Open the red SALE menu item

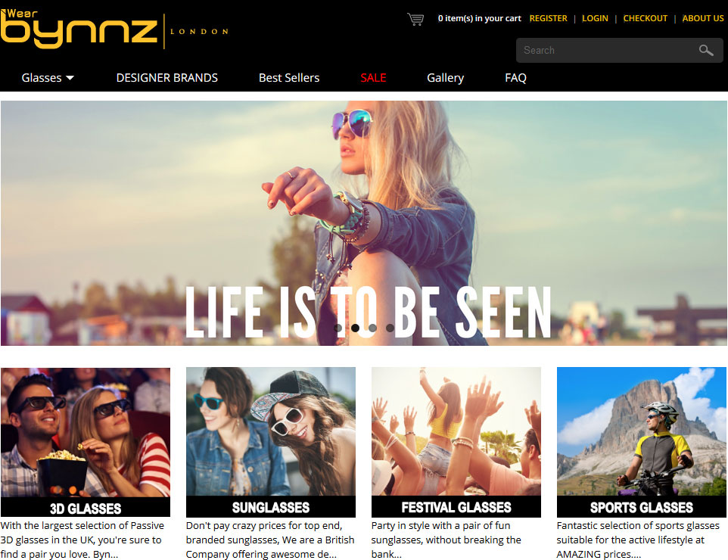[x=373, y=78]
